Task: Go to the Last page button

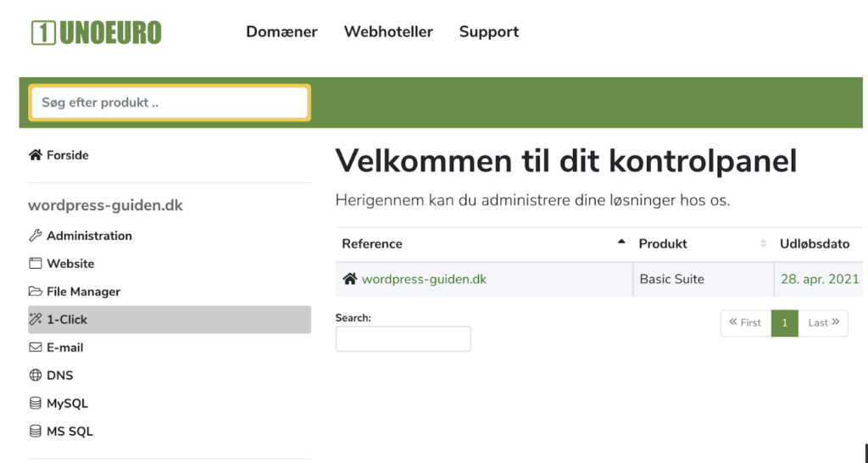Action: click(x=823, y=323)
